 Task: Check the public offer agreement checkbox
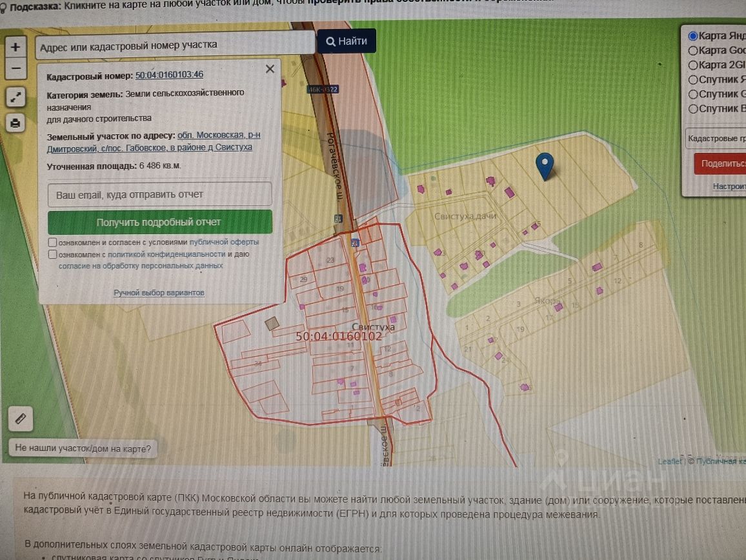click(53, 242)
